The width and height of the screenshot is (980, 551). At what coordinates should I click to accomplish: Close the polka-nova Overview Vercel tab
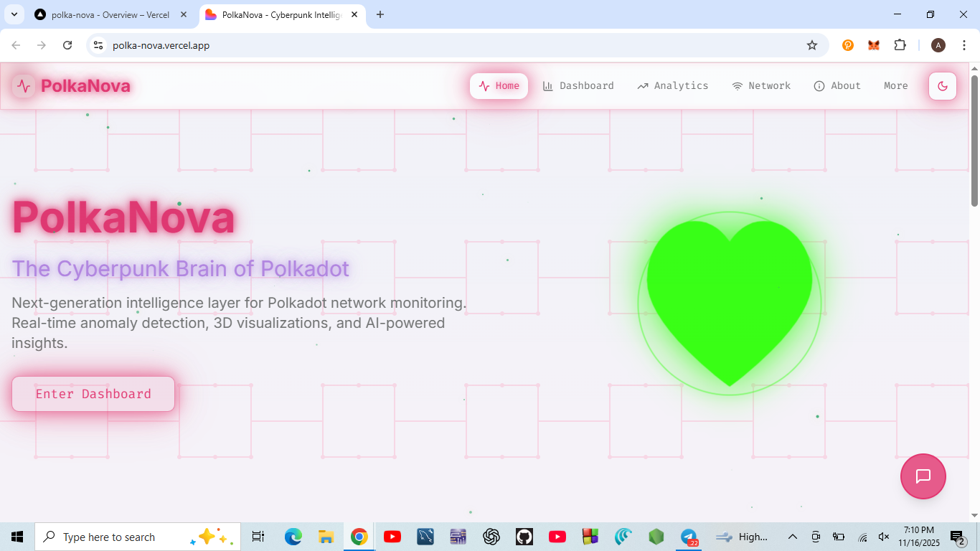tap(183, 14)
